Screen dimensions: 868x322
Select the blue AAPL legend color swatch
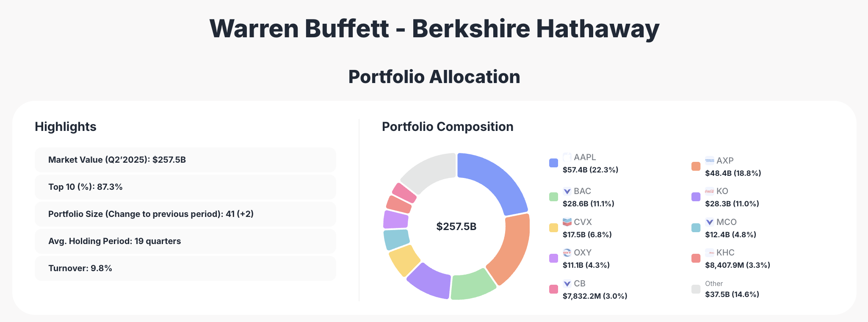(x=553, y=163)
